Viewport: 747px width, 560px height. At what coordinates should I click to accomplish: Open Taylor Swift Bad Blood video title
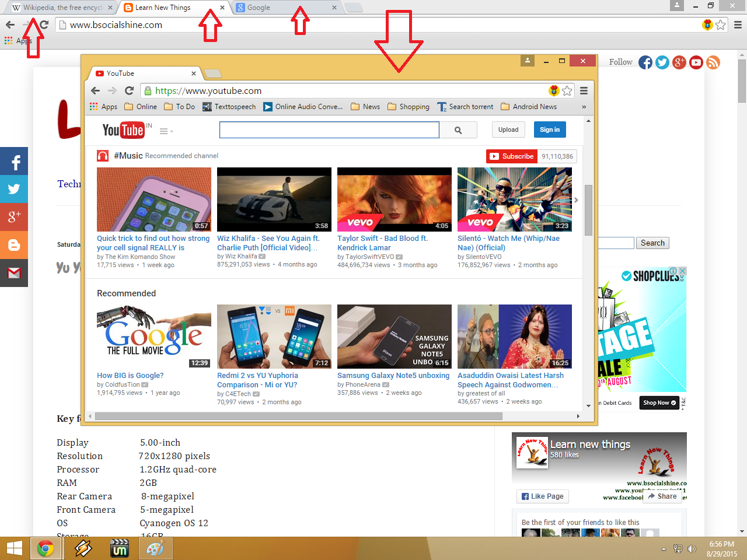point(383,243)
